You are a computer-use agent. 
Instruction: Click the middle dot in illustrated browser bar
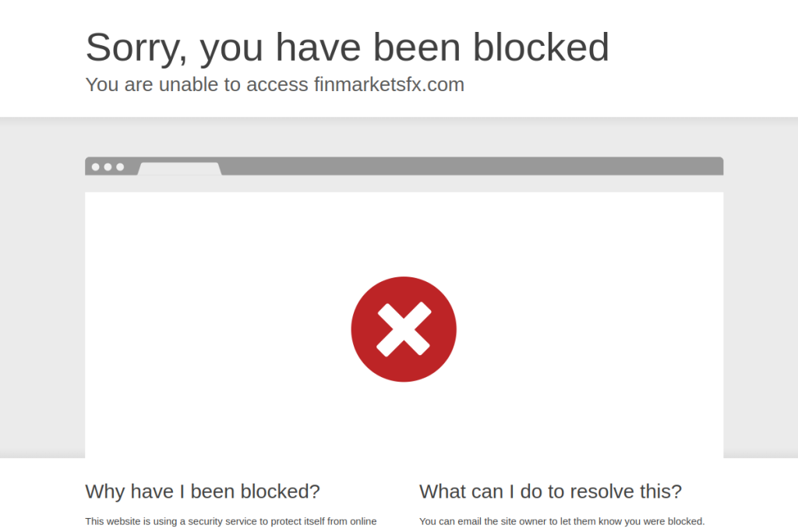(108, 167)
